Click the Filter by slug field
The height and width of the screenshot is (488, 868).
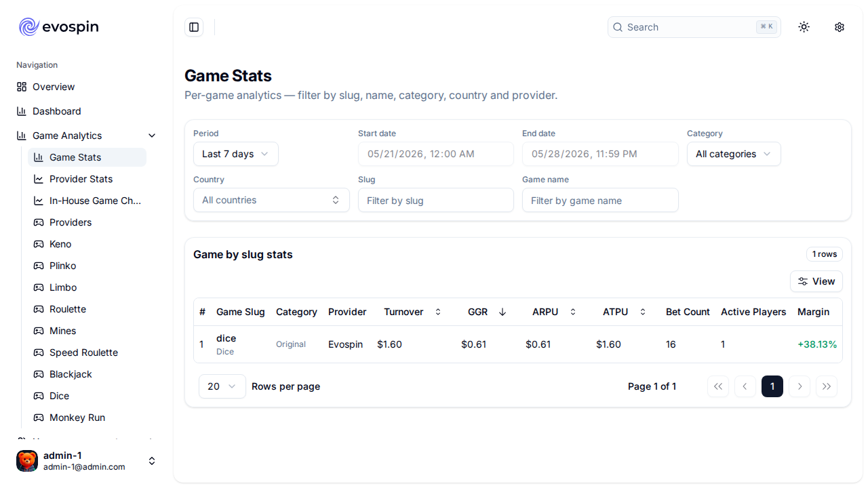click(436, 200)
